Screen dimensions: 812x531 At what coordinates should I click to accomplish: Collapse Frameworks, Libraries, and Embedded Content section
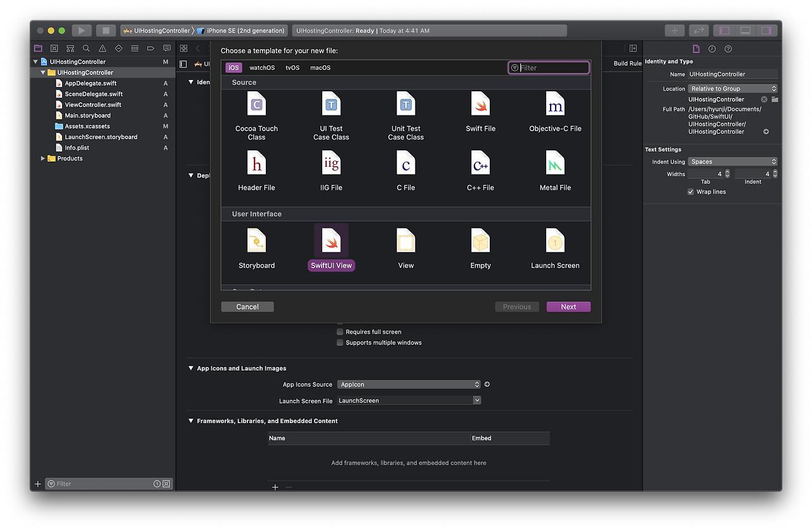coord(191,421)
